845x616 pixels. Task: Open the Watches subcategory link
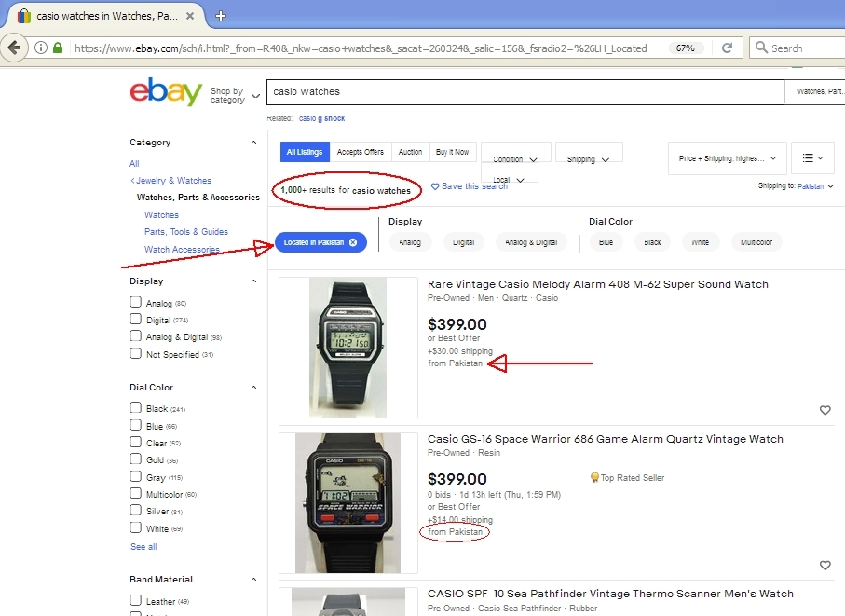(161, 215)
